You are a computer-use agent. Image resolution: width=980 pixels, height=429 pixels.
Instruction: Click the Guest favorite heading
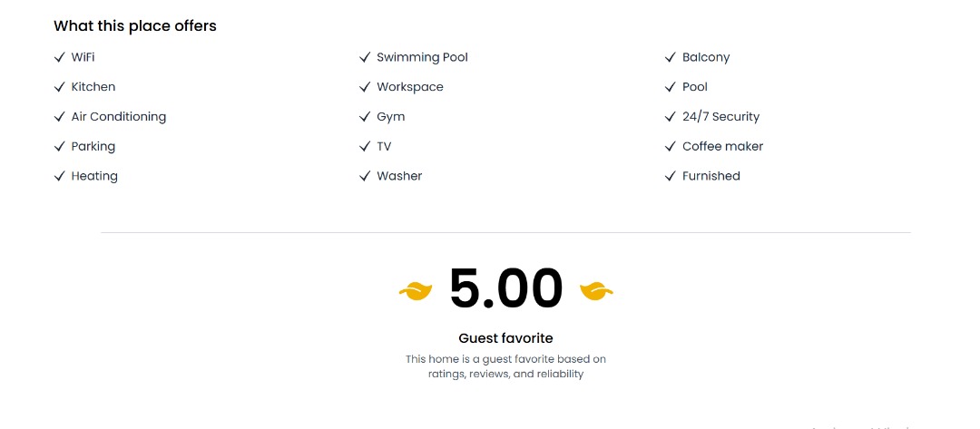(x=505, y=338)
